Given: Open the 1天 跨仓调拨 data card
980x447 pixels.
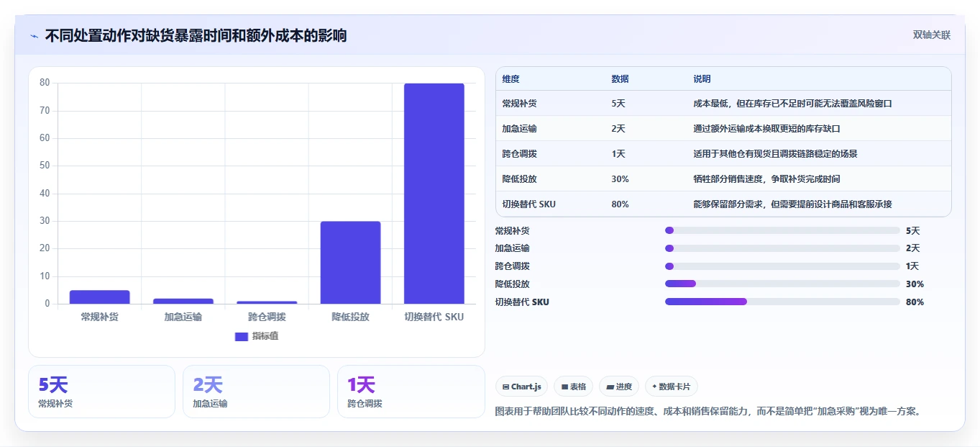Looking at the screenshot, I should click(x=411, y=392).
